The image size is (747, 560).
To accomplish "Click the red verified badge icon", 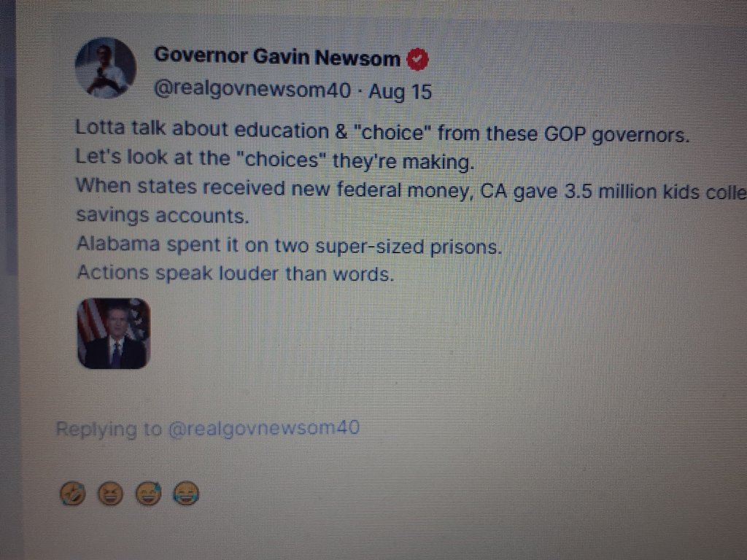I will click(x=417, y=60).
